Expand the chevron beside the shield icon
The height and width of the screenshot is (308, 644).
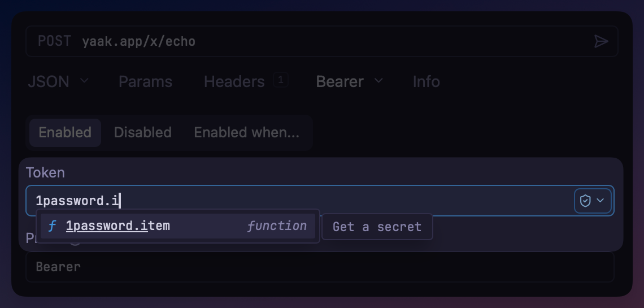[601, 201]
